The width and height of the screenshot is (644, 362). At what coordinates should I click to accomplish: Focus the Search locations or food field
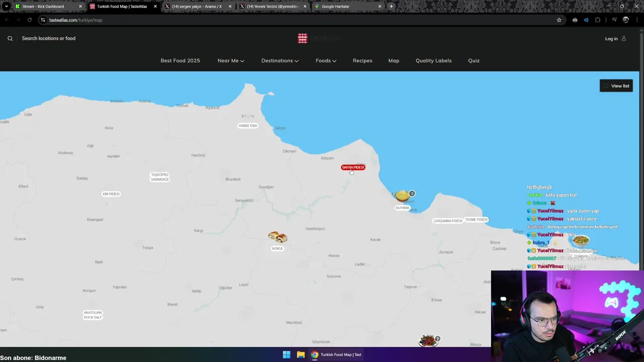pyautogui.click(x=49, y=38)
